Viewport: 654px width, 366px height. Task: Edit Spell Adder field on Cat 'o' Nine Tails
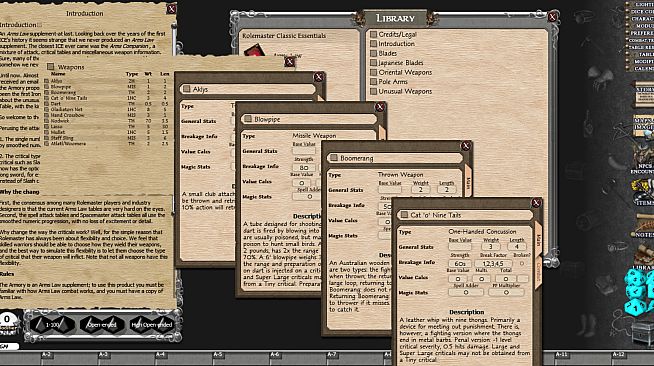466,293
